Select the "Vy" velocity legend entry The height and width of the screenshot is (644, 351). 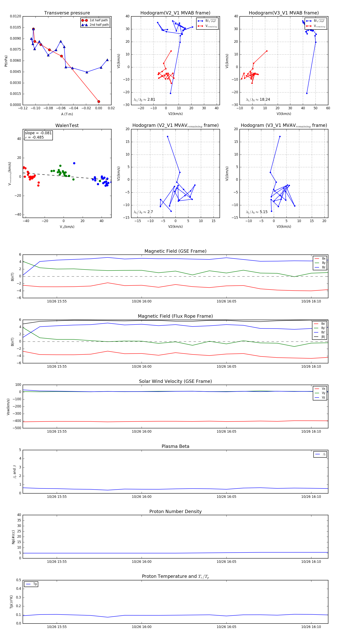320,393
